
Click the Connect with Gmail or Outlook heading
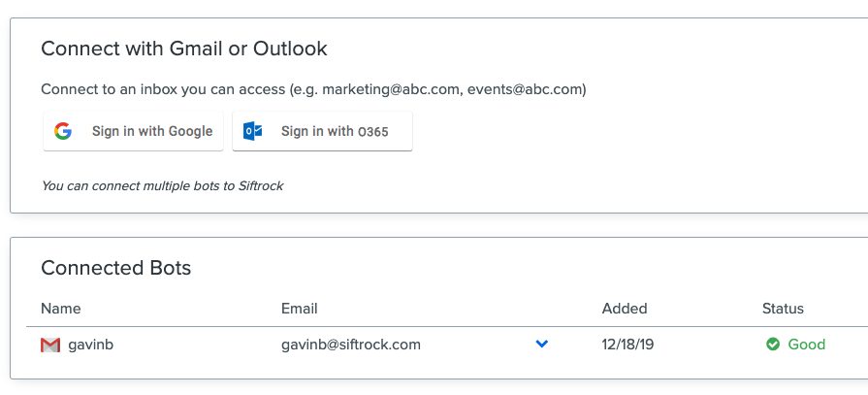(x=184, y=49)
